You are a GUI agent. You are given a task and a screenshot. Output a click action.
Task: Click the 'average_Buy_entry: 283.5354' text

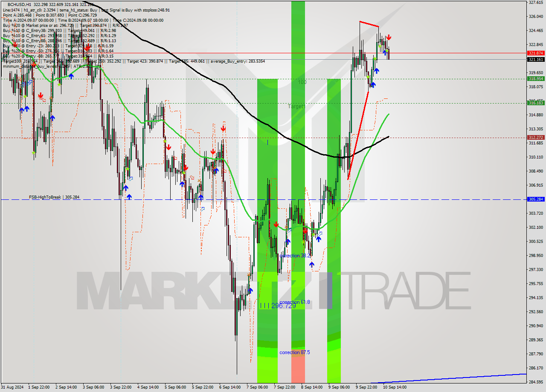(238, 61)
